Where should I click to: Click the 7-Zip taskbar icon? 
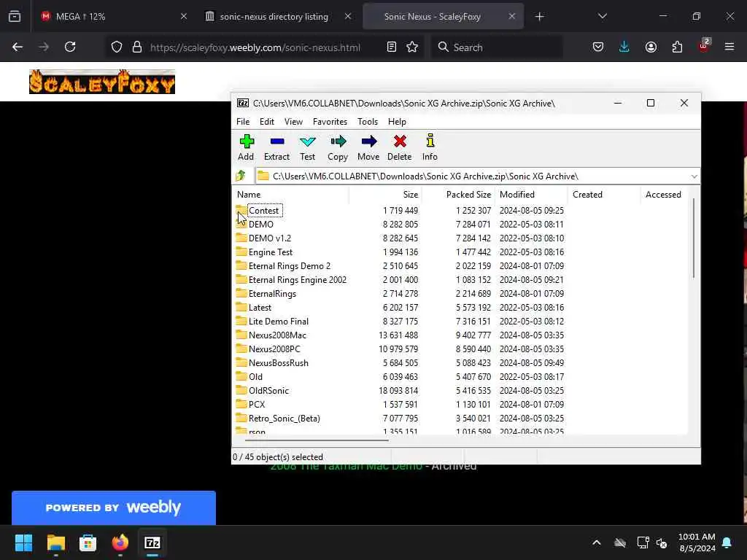(152, 542)
